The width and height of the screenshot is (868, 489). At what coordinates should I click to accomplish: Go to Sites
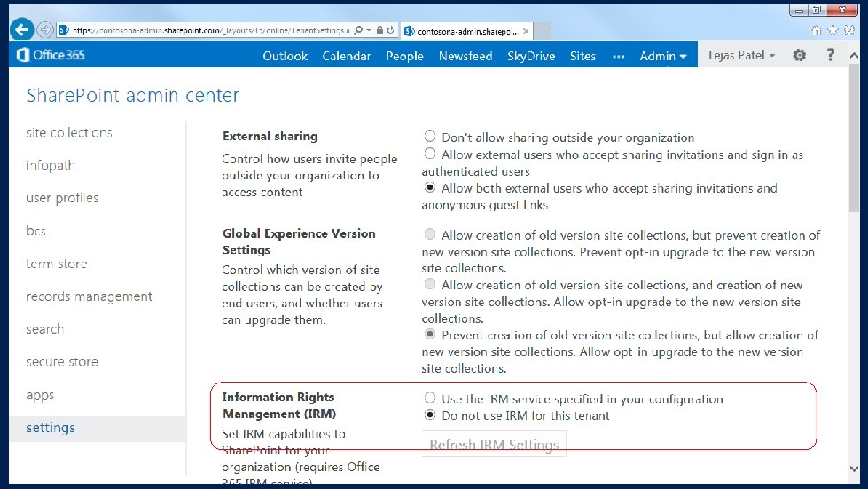583,56
